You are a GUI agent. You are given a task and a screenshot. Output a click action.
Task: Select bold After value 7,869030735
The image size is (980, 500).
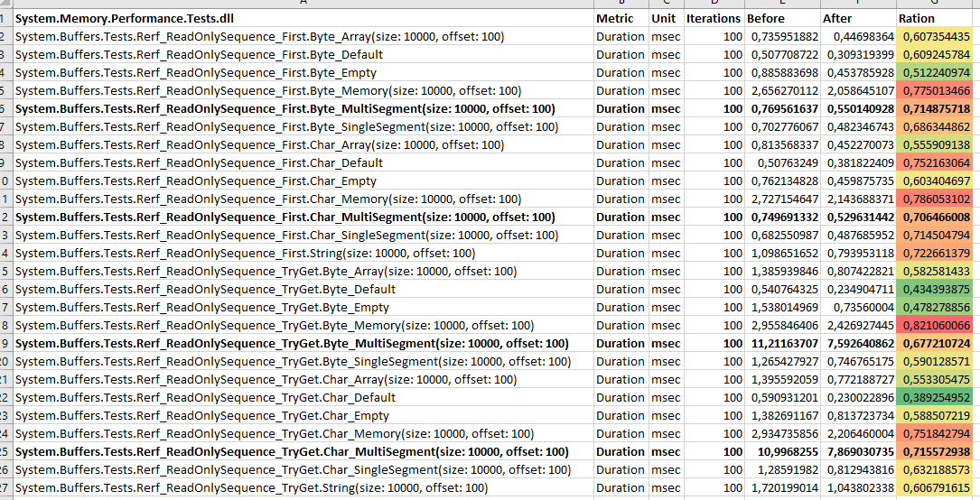[859, 452]
